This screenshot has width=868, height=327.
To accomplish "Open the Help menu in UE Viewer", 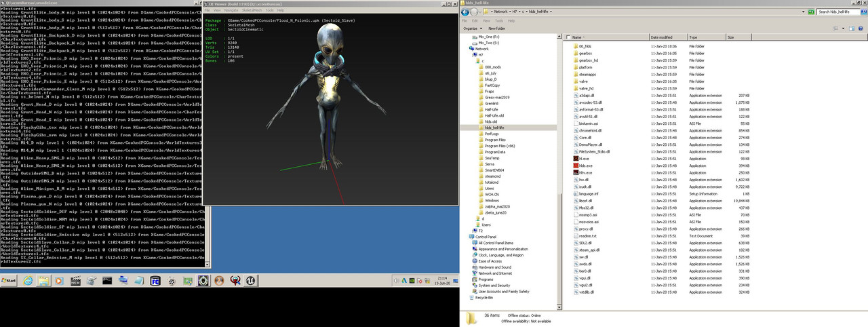I will (281, 10).
